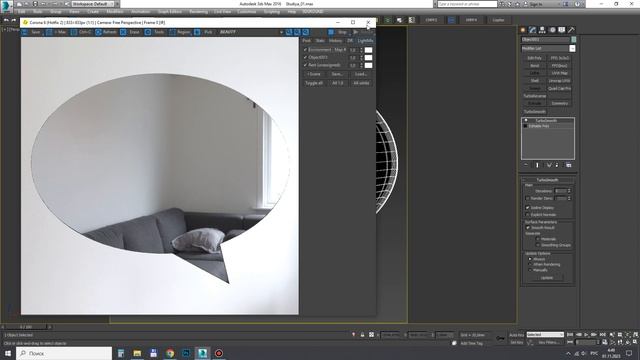Open the Selected key filter dropdown
The width and height of the screenshot is (640, 360).
tap(545, 335)
